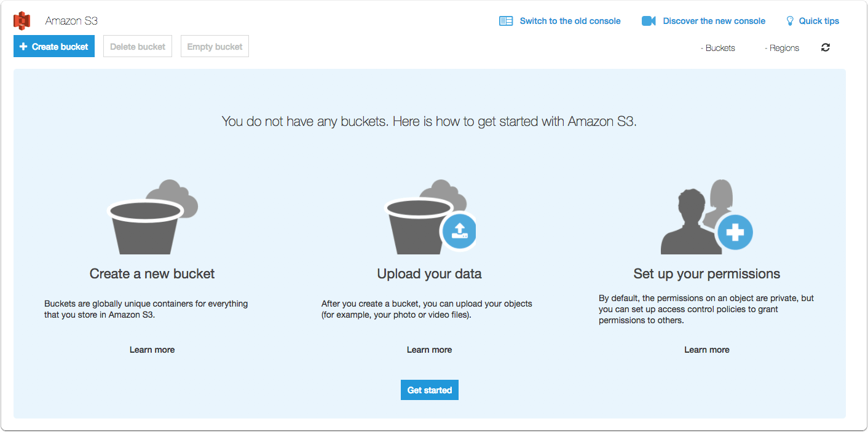Switch to the old console
The image size is (868, 432).
(x=570, y=20)
